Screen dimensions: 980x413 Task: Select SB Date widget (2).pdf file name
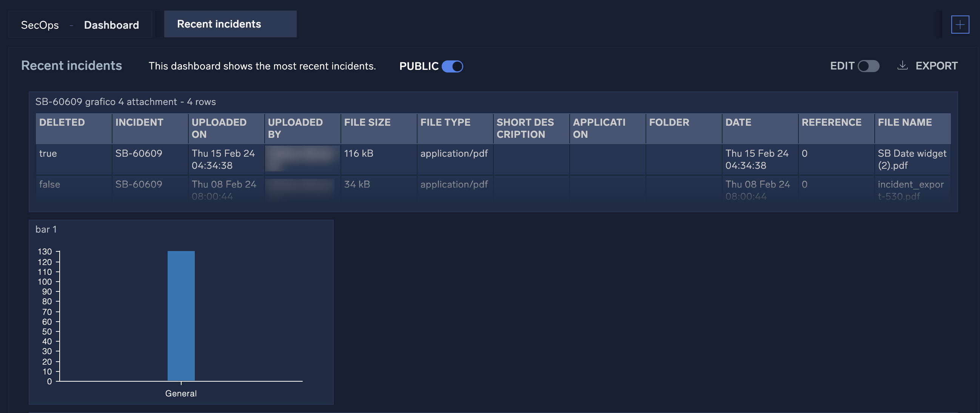(x=912, y=159)
